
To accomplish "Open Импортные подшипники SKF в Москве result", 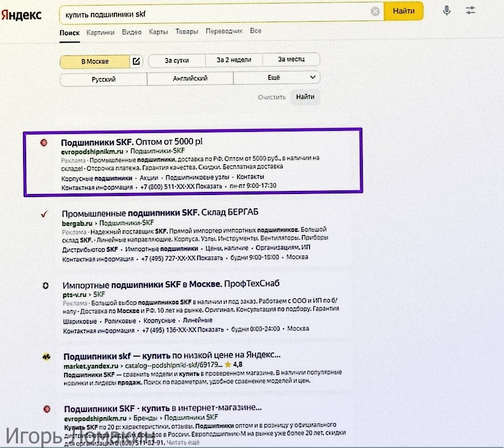I will [x=171, y=284].
